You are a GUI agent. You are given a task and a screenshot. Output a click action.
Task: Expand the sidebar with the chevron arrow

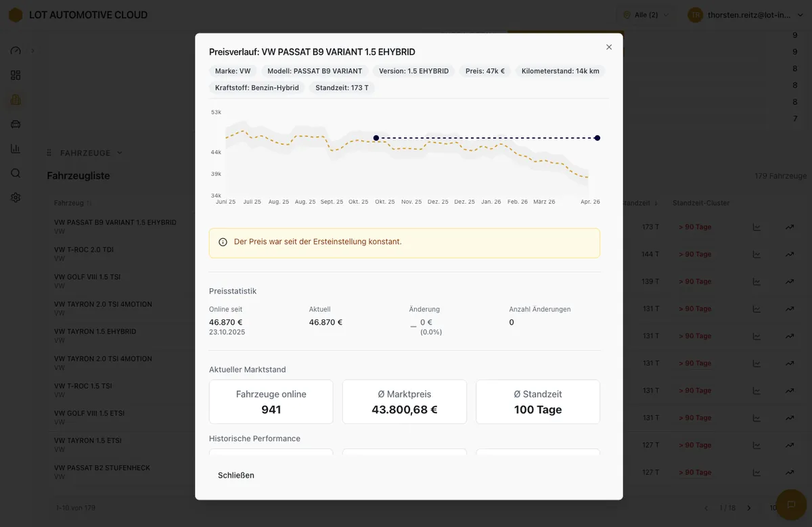pyautogui.click(x=32, y=51)
